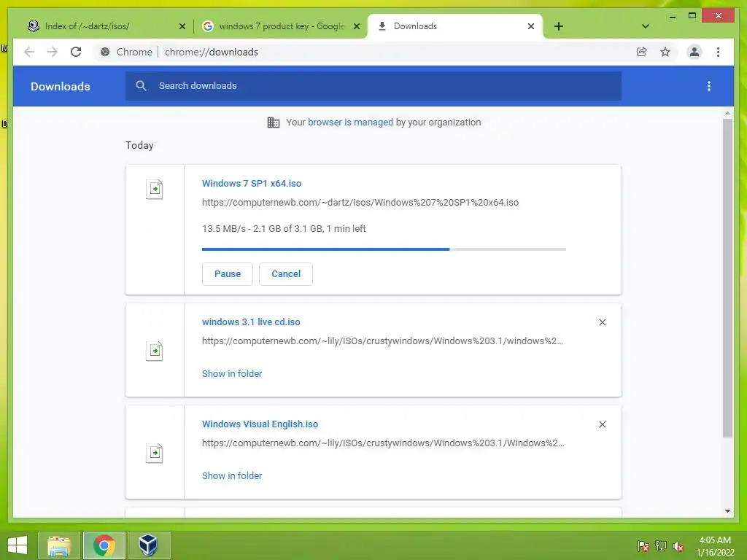This screenshot has width=747, height=560.
Task: Expand the tab search chevron
Action: click(x=645, y=26)
